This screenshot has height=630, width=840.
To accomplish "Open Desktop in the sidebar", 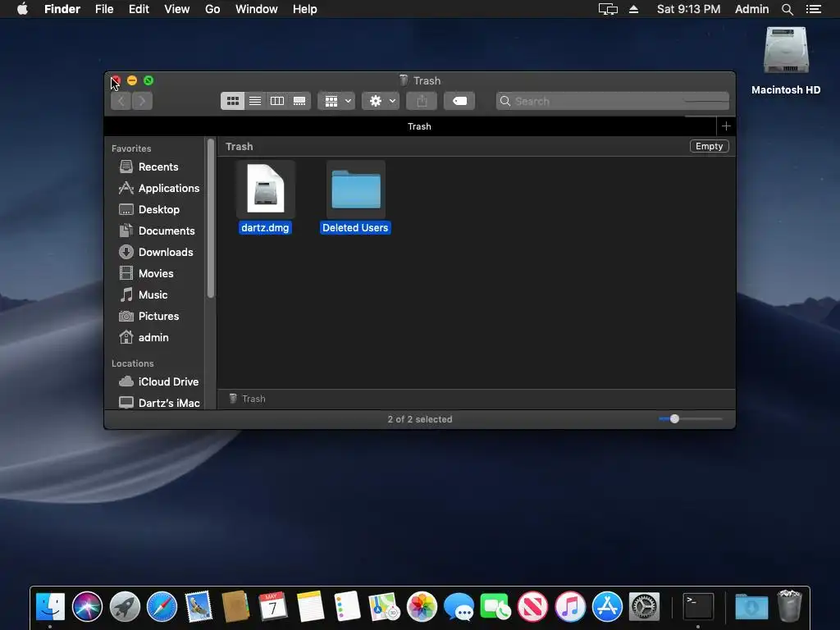I will (x=149, y=209).
